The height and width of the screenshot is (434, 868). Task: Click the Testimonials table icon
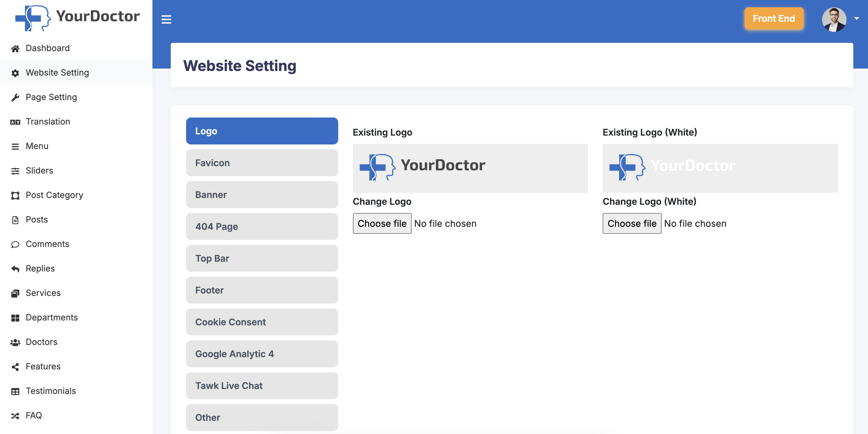pyautogui.click(x=15, y=391)
